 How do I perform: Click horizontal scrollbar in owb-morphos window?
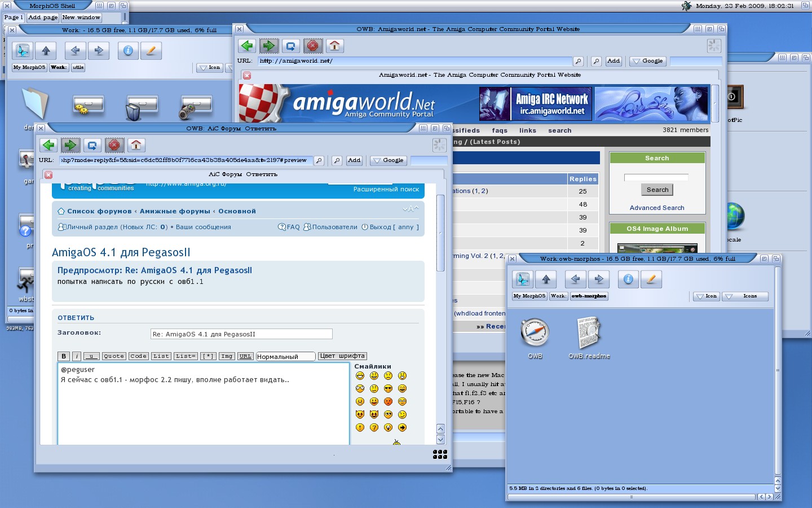(x=632, y=497)
